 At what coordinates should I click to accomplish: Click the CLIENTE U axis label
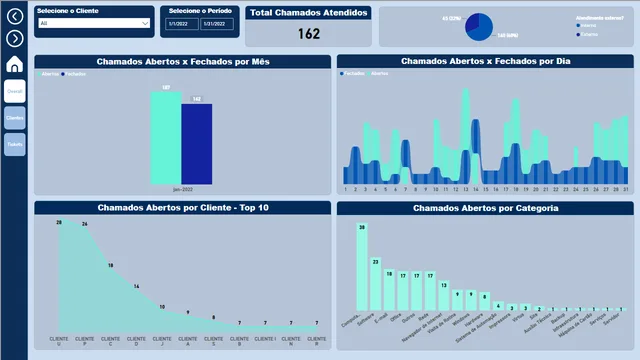(59, 342)
